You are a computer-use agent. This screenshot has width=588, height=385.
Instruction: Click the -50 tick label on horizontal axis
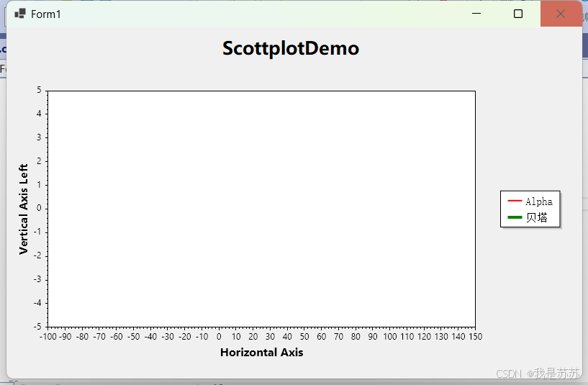133,337
